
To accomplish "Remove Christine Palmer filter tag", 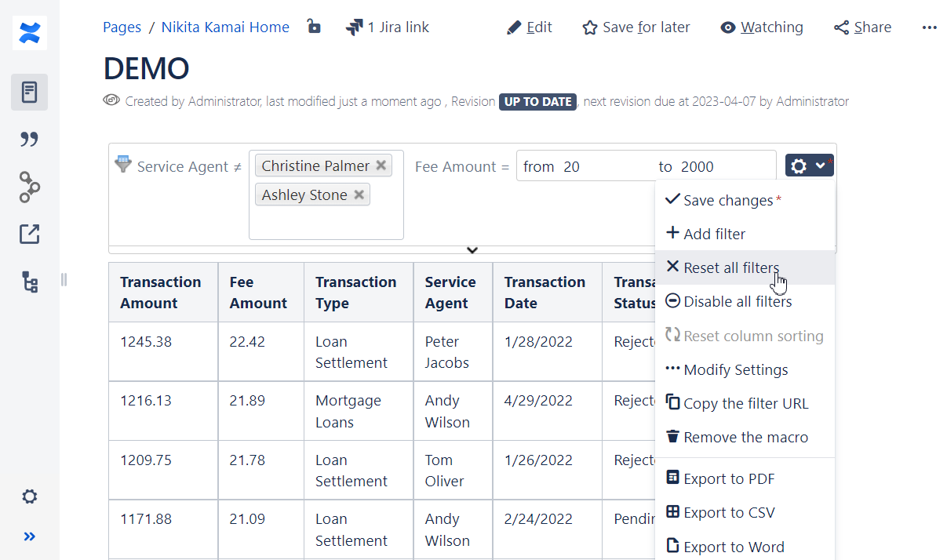I will 381,165.
